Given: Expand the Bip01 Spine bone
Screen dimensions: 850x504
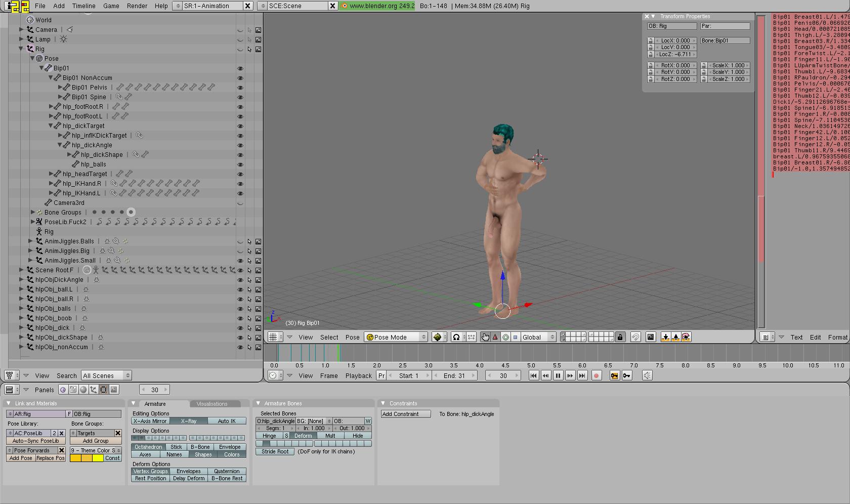Looking at the screenshot, I should 60,97.
